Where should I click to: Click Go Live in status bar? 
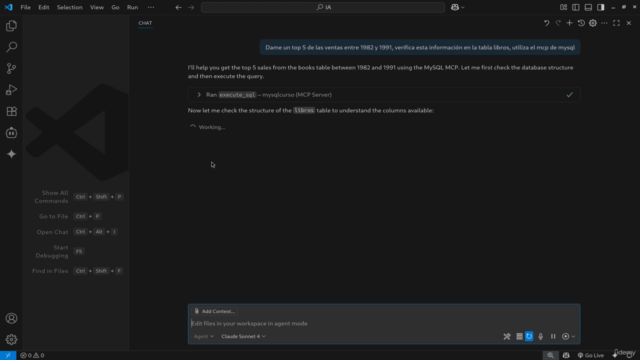pyautogui.click(x=591, y=355)
